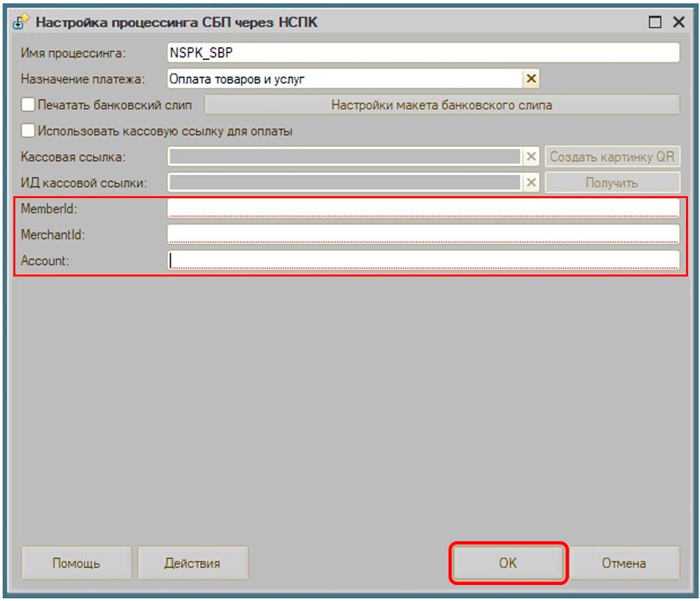Click the MerchantId label
The image size is (700, 601).
tap(52, 234)
